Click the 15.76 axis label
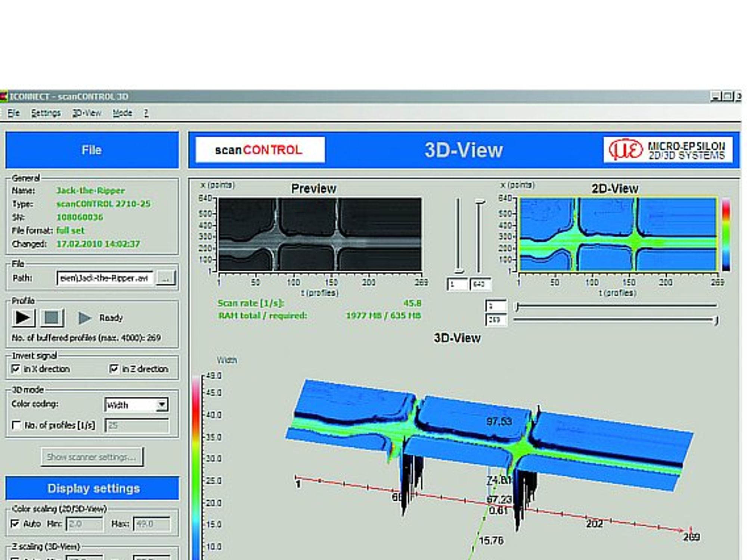 491,541
